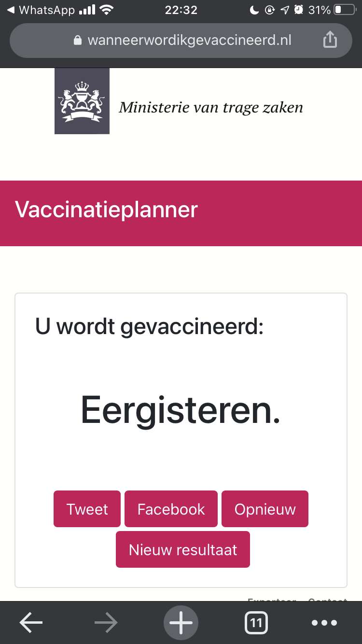Screen dimensions: 362x644
Task: Tap the battery icon in status bar
Action: point(345,10)
